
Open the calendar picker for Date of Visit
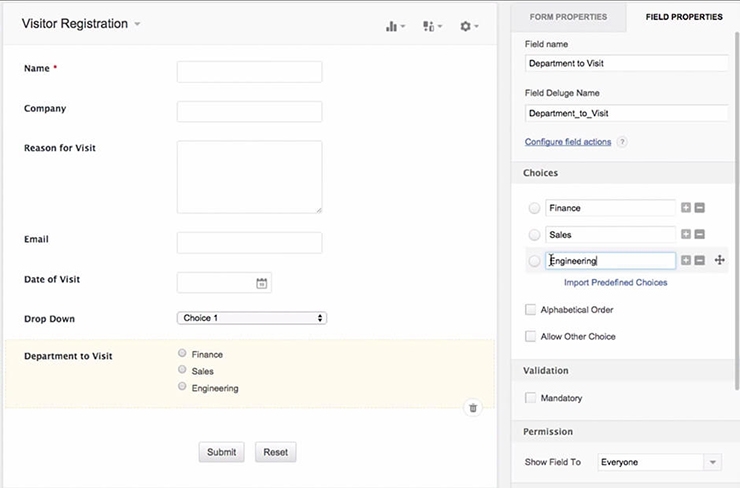261,283
